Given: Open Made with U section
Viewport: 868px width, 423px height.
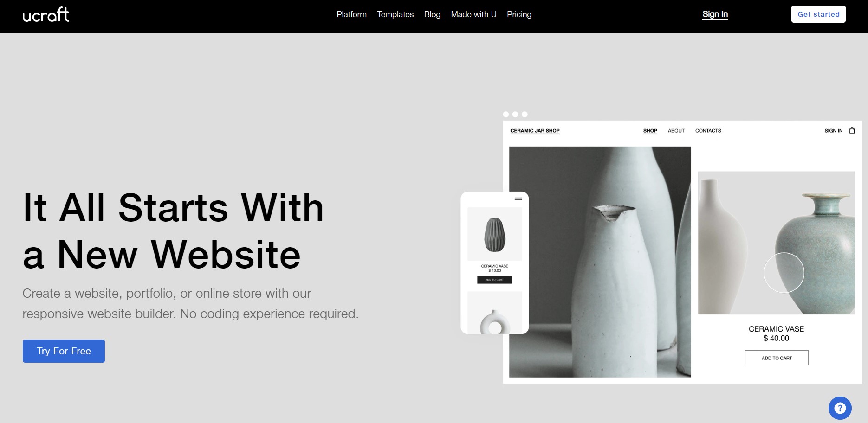Looking at the screenshot, I should point(473,14).
